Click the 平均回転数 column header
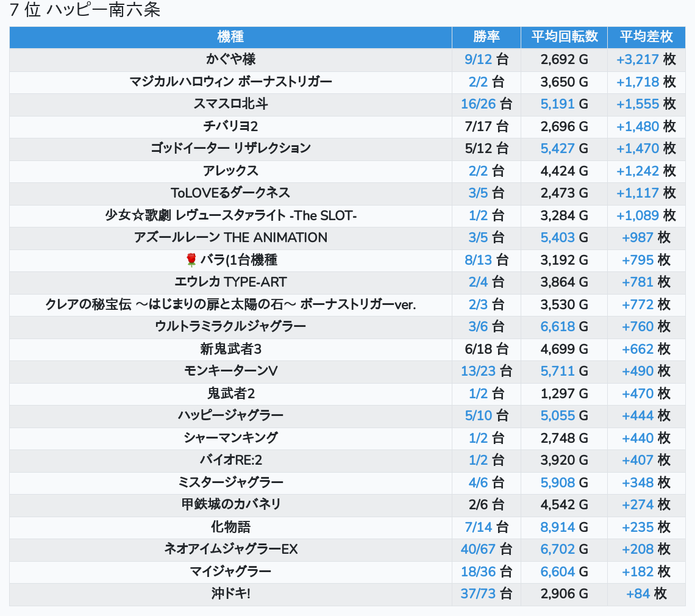This screenshot has width=695, height=616. pos(564,37)
